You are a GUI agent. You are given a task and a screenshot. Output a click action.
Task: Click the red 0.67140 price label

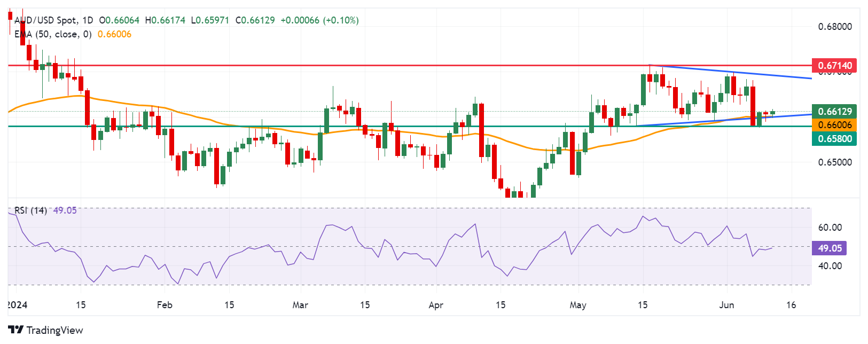[834, 66]
